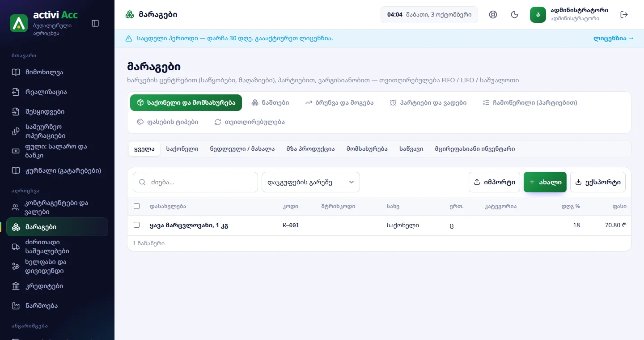Open თვითღირებულება tab
This screenshot has width=644, height=340.
250,122
